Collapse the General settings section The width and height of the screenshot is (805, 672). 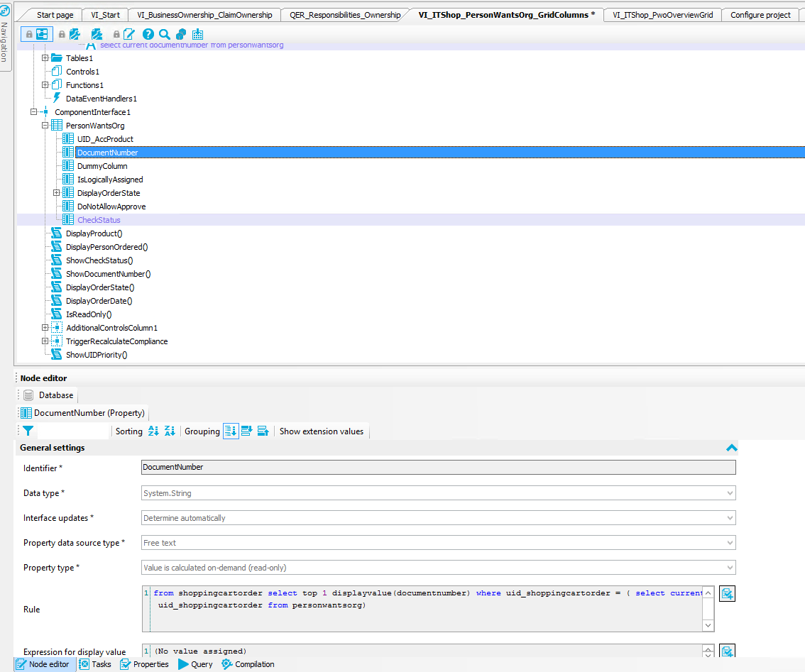(730, 448)
